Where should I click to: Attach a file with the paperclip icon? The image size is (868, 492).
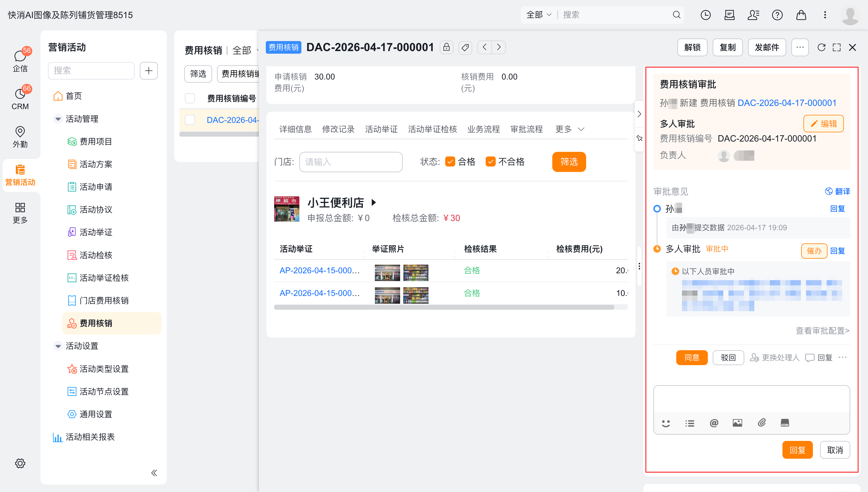tap(762, 423)
